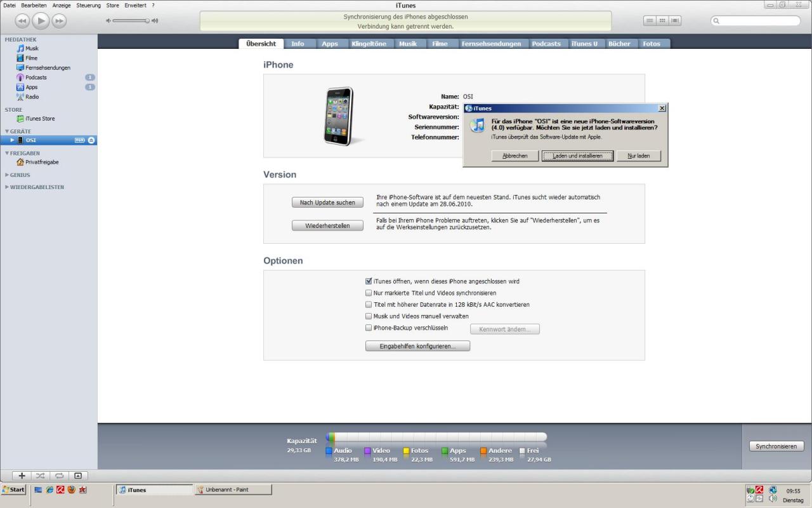Switch to the Bücher tab
The width and height of the screenshot is (812, 508).
point(620,44)
